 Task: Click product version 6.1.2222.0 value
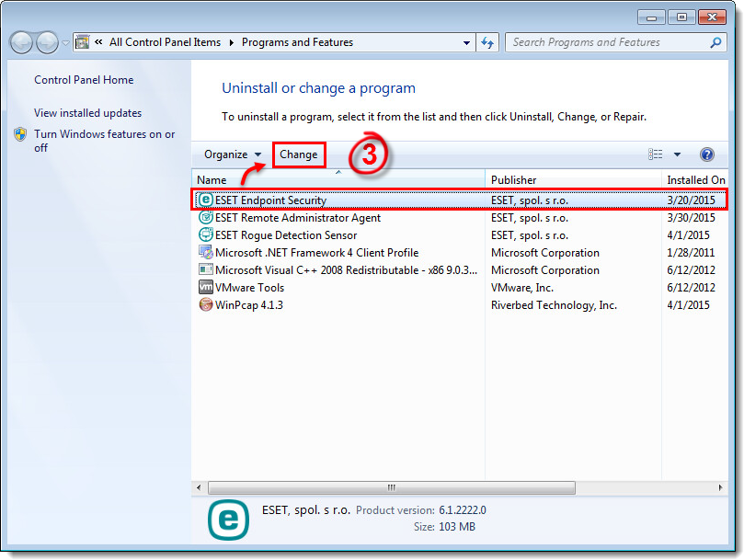[463, 509]
